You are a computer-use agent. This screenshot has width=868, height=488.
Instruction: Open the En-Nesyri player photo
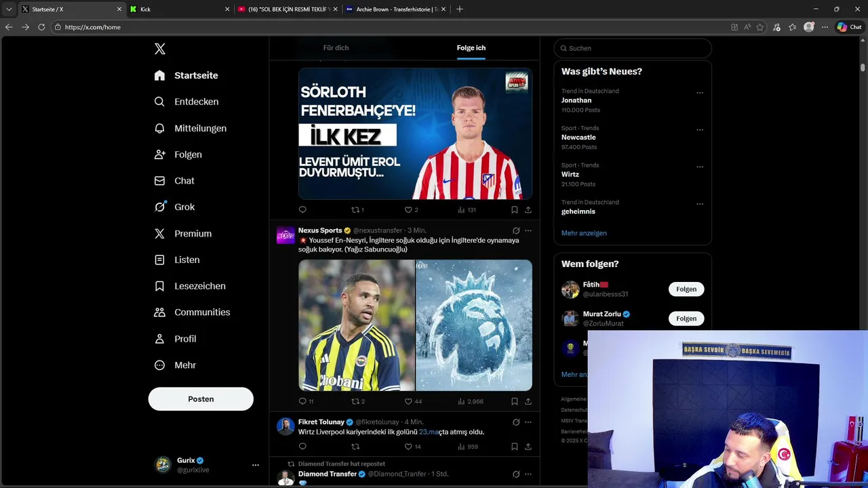pyautogui.click(x=357, y=325)
